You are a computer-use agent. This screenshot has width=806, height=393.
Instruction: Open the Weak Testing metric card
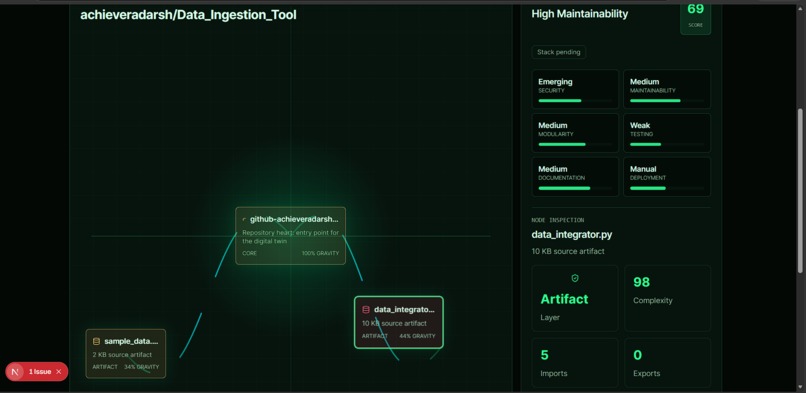point(667,133)
